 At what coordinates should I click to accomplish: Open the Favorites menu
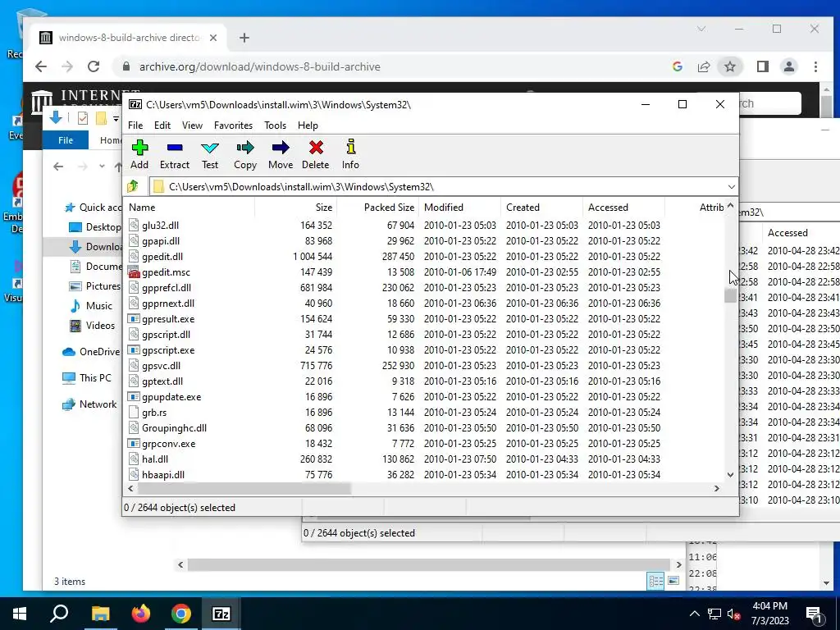pyautogui.click(x=233, y=126)
